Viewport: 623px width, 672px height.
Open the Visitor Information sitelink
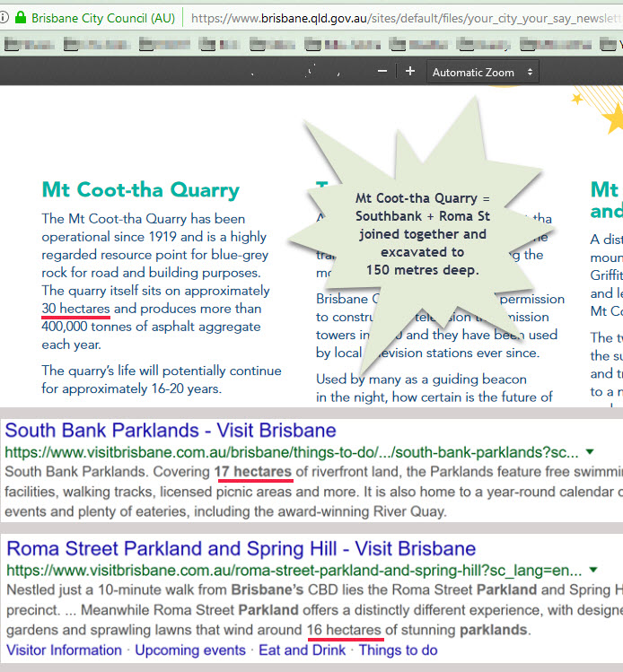pyautogui.click(x=64, y=650)
